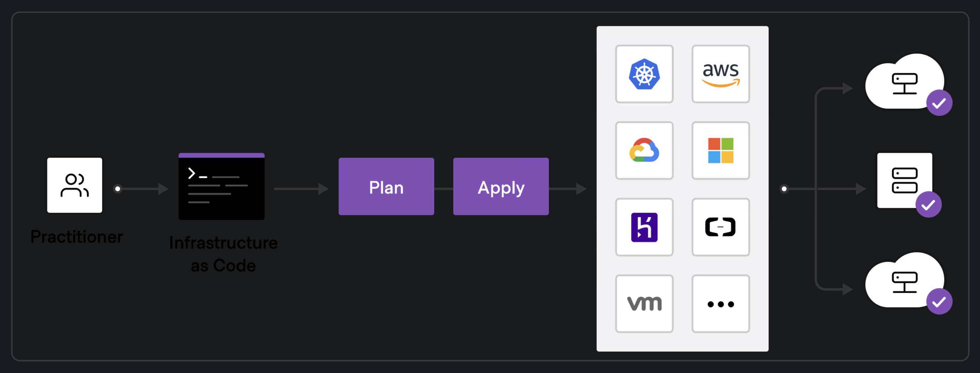980x373 pixels.
Task: Click the checkmark badge on server rack
Action: 929,205
